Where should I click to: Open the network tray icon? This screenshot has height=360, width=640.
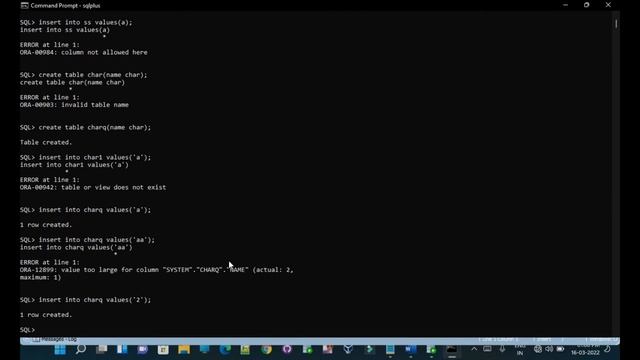pyautogui.click(x=538, y=349)
